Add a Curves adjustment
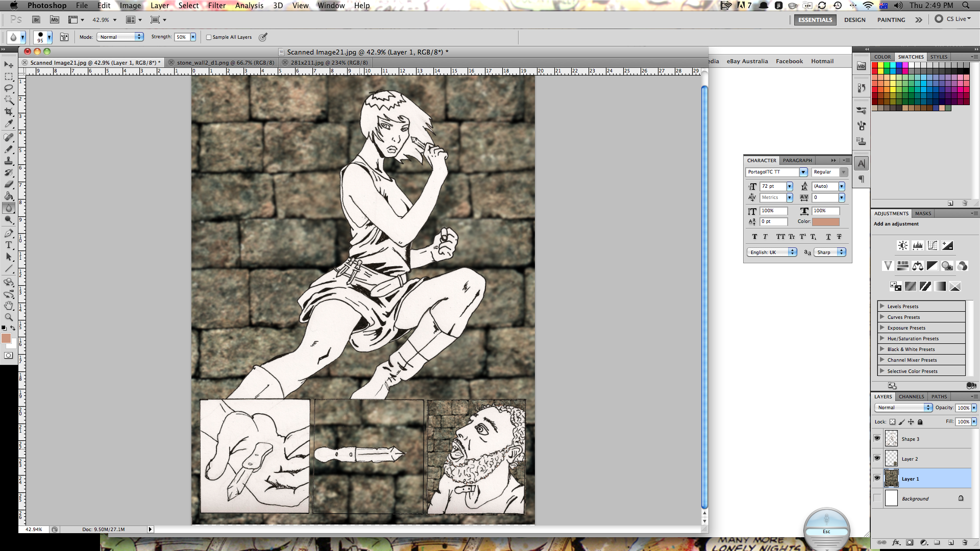The width and height of the screenshot is (980, 551). (933, 245)
